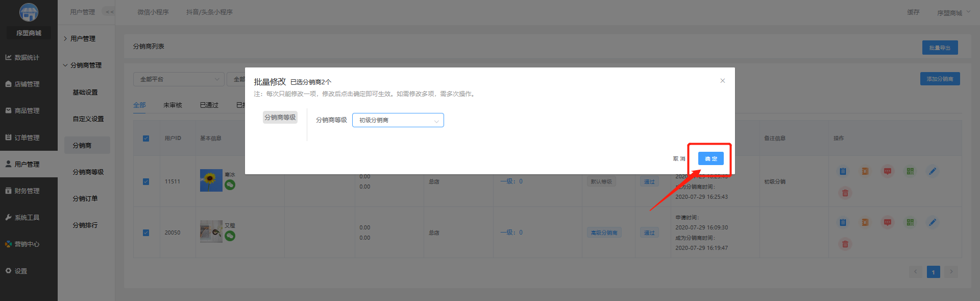Uncheck the checkbox for user 11511
Screen dimensions: 980x301
pyautogui.click(x=146, y=181)
